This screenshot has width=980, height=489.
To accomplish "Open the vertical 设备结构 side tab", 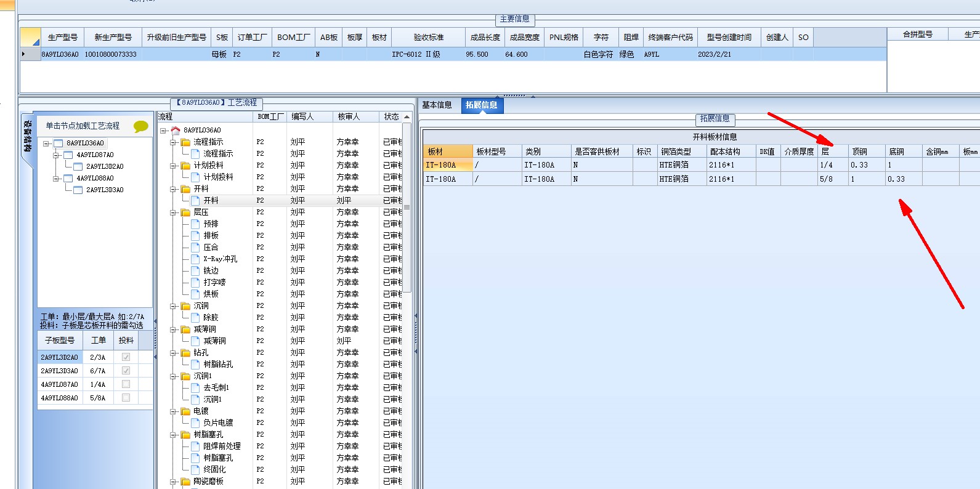I will (x=27, y=136).
